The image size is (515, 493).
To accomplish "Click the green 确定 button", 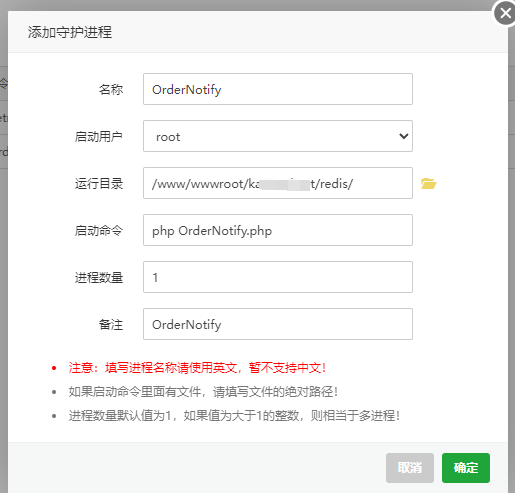I will pyautogui.click(x=466, y=468).
